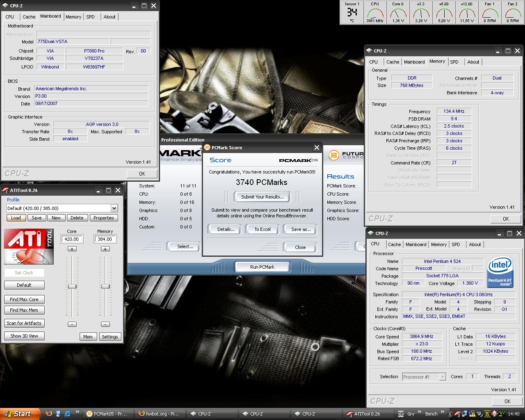
Task: Click the Core clock slider handle
Action: [72, 286]
